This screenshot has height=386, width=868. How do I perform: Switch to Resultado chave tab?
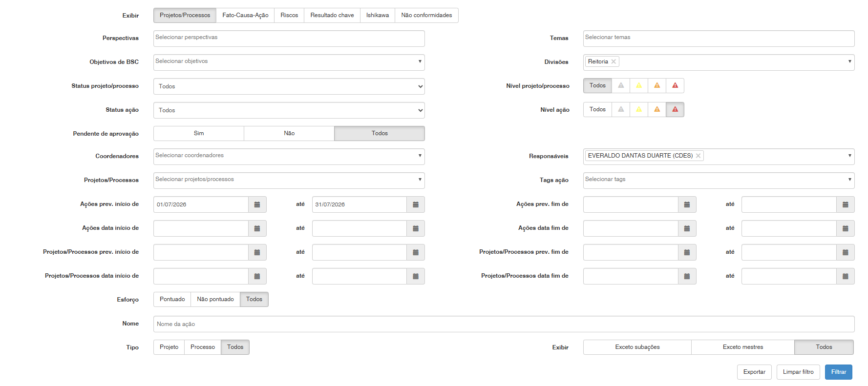(x=332, y=15)
